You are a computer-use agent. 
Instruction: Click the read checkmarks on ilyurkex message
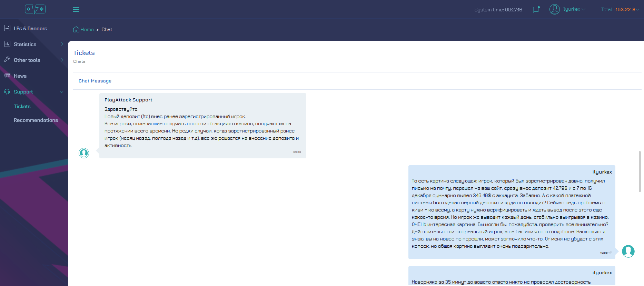610,253
